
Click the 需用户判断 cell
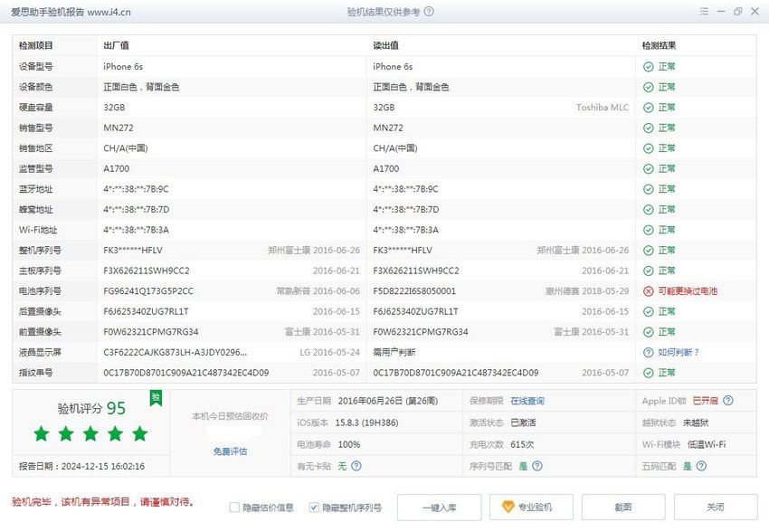tap(394, 353)
